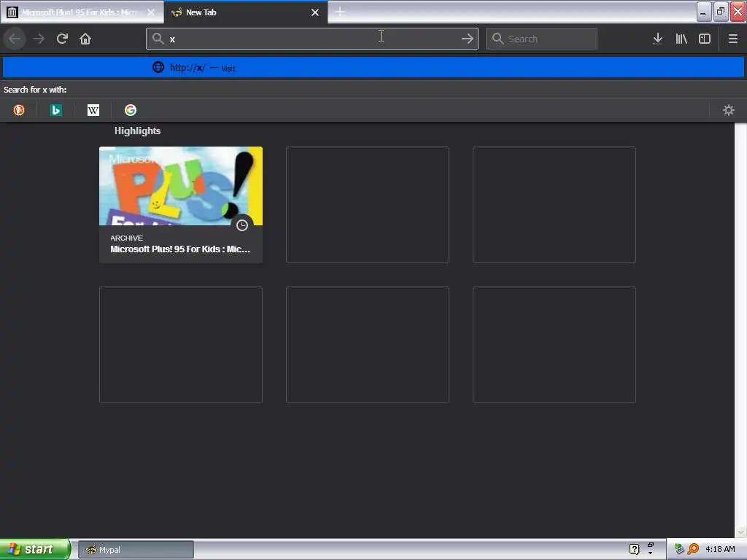
Task: Open Microsoft Plus! 95 For Kids highlight thumbnail
Action: click(181, 186)
